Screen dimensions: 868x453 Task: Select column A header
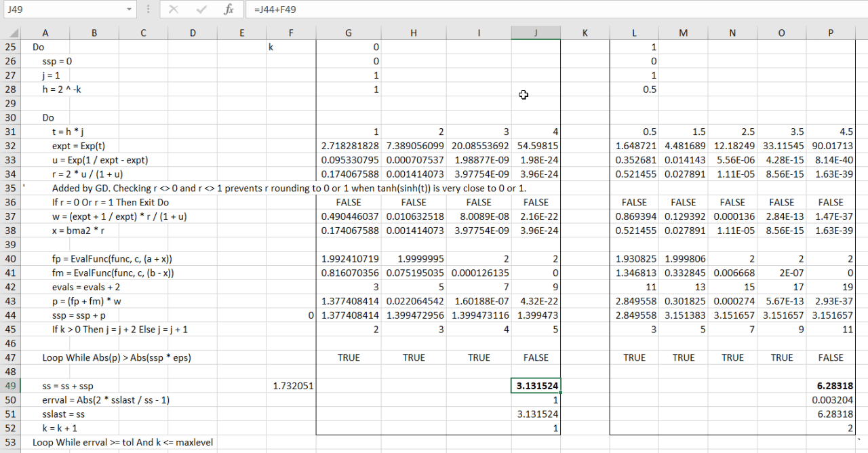tap(45, 33)
